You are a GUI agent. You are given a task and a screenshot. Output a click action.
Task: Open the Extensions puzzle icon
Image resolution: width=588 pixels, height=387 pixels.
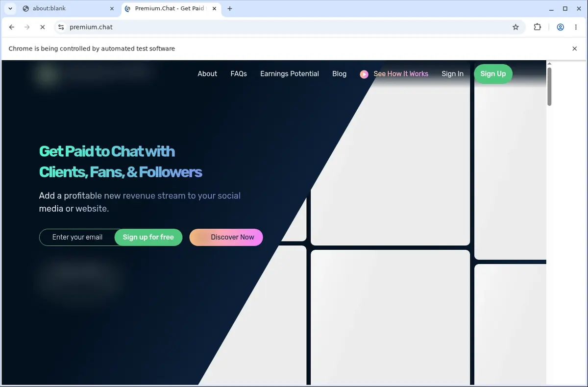click(538, 27)
